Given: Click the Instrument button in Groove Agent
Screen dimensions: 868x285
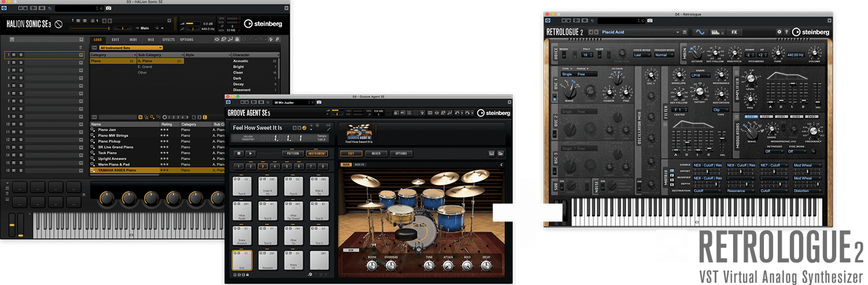Looking at the screenshot, I should point(317,153).
